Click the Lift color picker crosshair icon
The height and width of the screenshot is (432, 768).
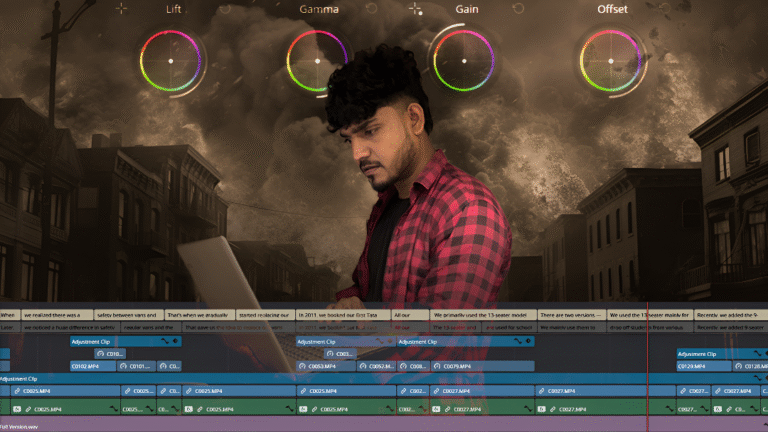pos(121,9)
